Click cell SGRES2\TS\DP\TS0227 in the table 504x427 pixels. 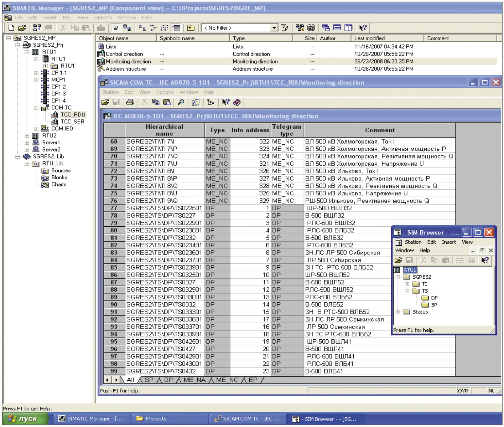click(x=165, y=215)
